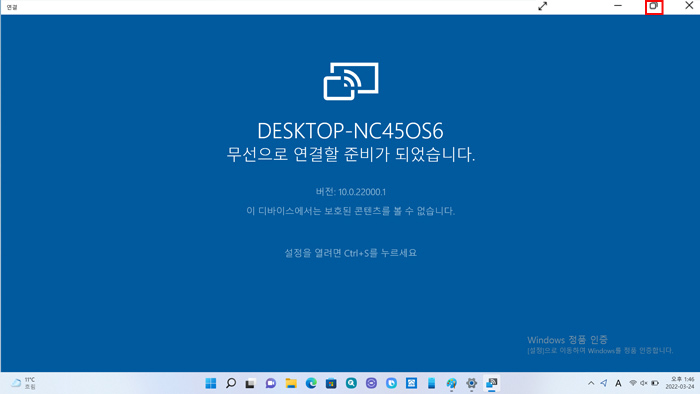Open the clock showing 2022-03-24
The image size is (700, 394).
click(x=680, y=383)
